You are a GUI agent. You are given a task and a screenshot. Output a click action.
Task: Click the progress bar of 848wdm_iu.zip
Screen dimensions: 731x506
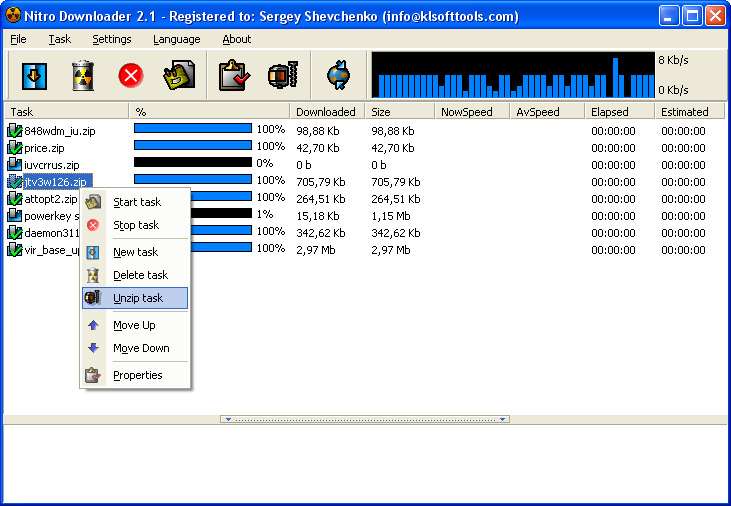[x=193, y=128]
